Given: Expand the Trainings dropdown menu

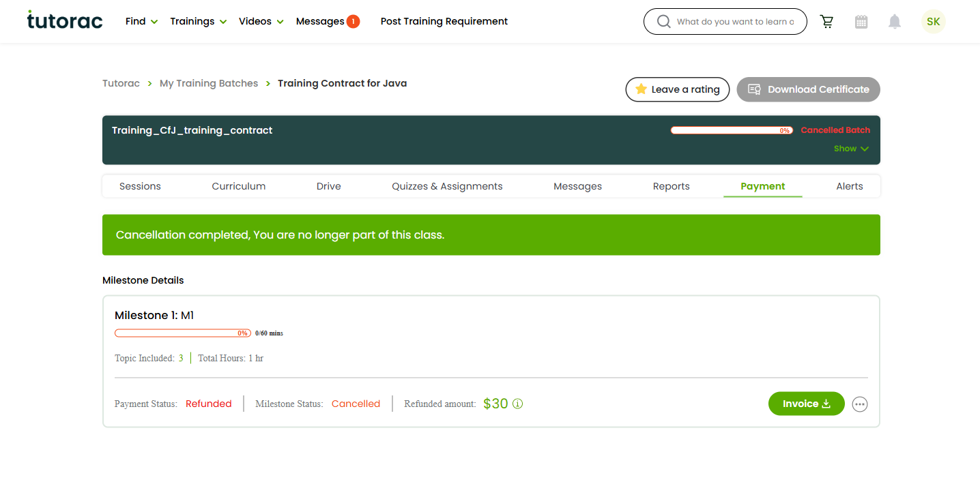Looking at the screenshot, I should [198, 22].
